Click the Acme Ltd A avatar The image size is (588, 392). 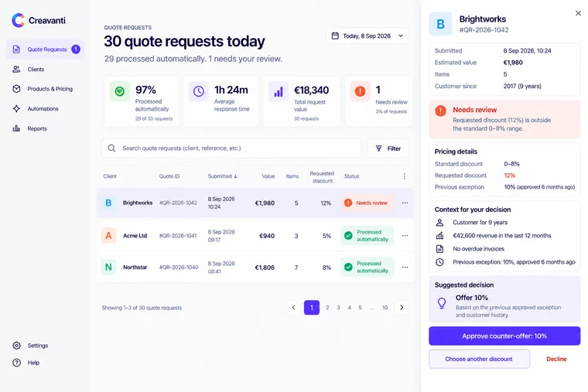point(108,236)
